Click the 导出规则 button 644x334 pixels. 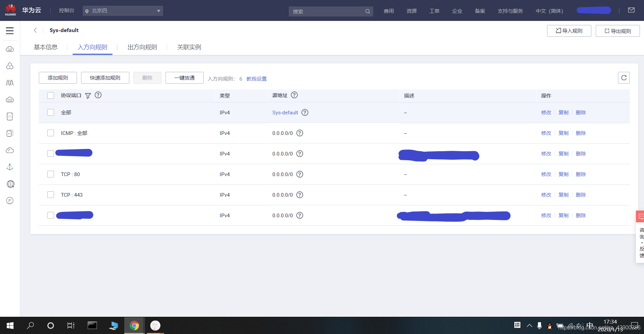coord(618,31)
